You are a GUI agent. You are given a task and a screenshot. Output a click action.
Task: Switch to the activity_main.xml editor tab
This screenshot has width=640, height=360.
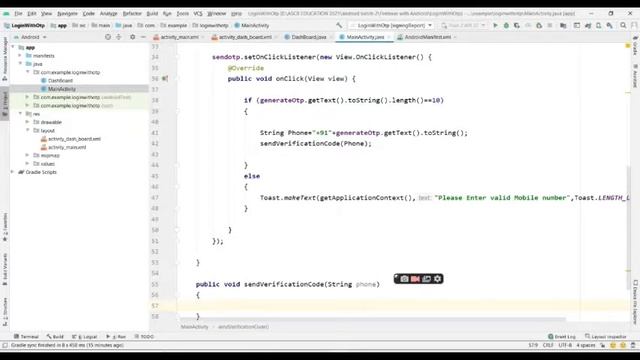179,37
